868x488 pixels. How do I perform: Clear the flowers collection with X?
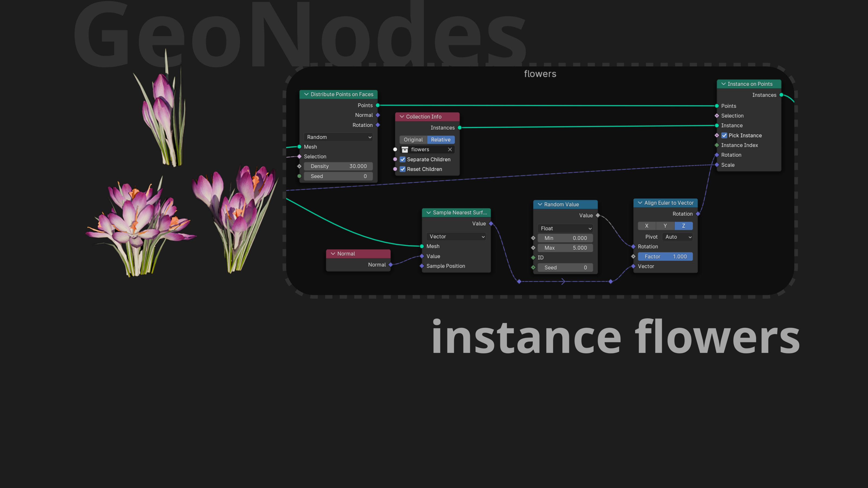[x=450, y=150]
